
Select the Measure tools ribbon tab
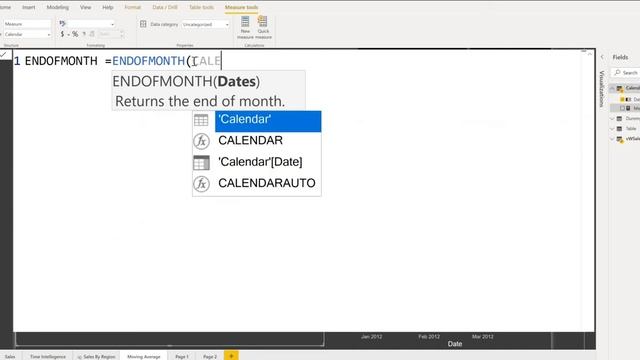(x=241, y=7)
